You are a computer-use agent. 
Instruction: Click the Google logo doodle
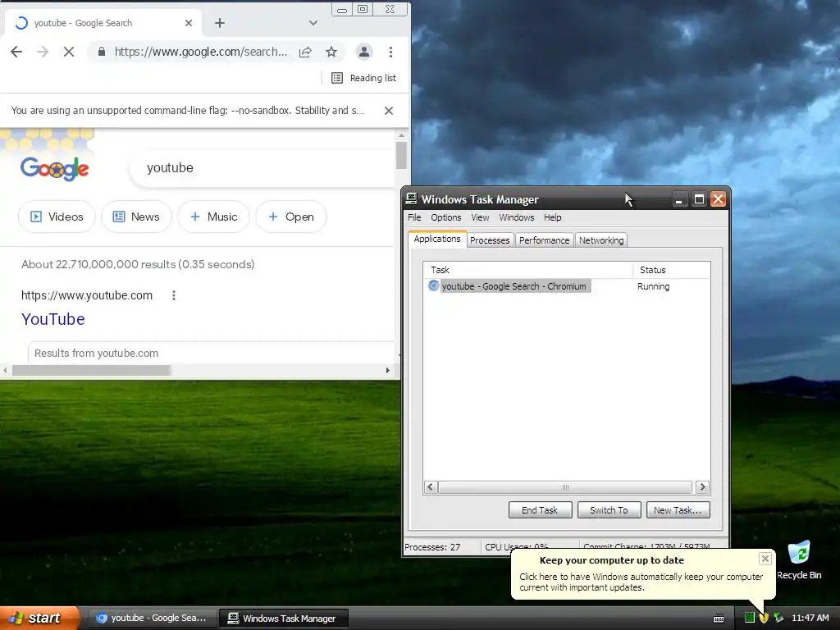pos(55,169)
